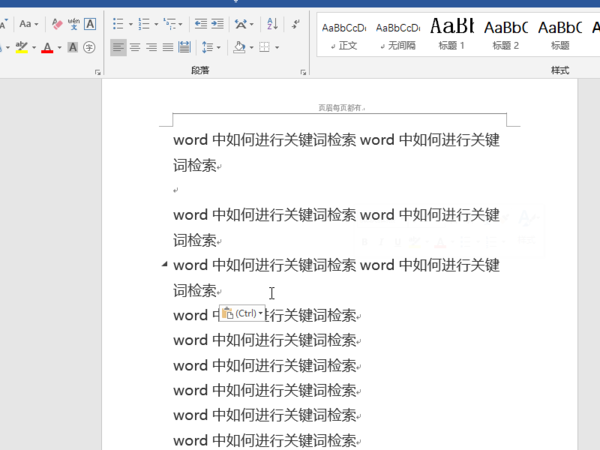This screenshot has height=450, width=600.
Task: Toggle Align Left paragraph alignment
Action: 119,47
